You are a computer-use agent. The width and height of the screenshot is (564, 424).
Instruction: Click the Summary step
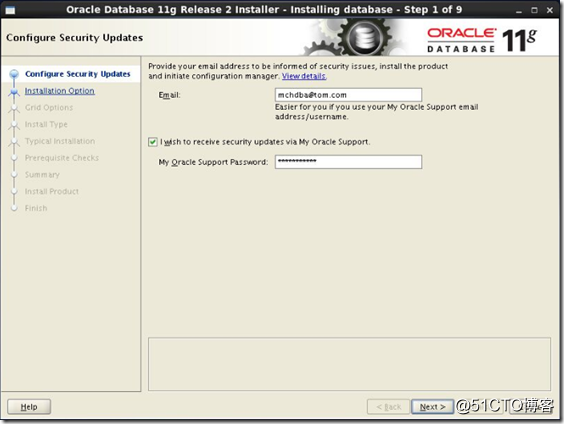tap(42, 175)
